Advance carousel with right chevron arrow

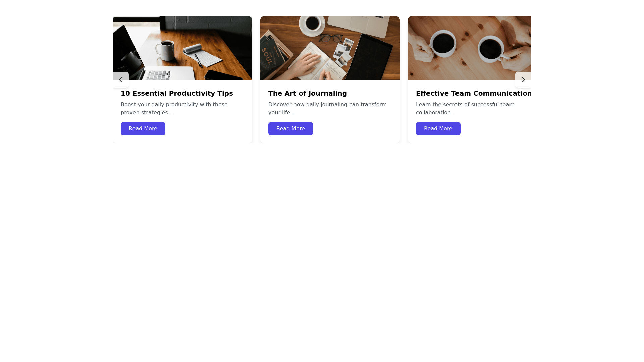(x=523, y=80)
